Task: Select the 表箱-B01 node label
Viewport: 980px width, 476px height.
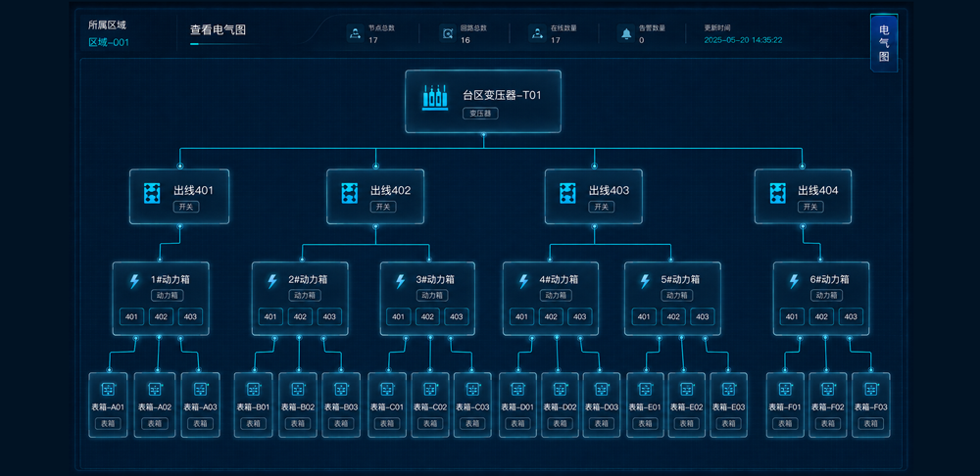Action: tap(253, 407)
